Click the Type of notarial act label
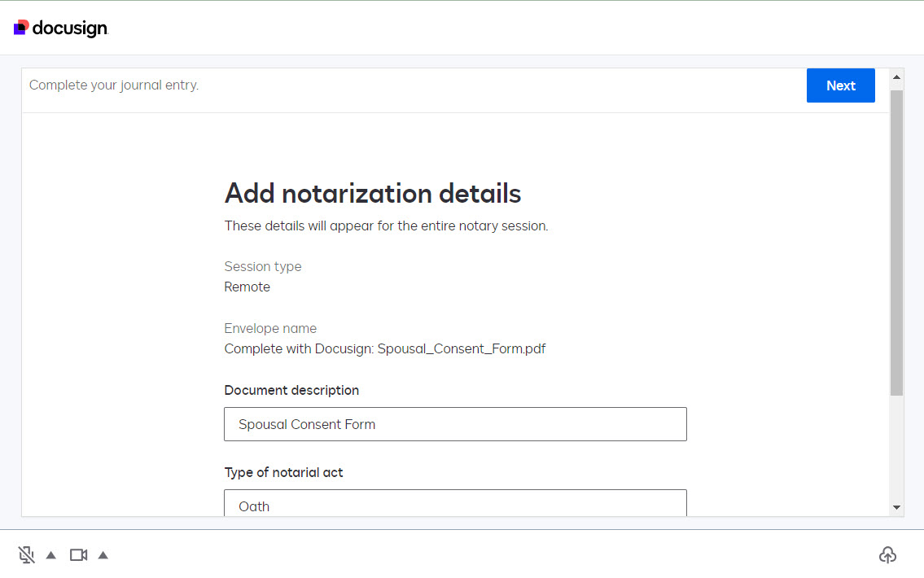This screenshot has height=578, width=924. (x=283, y=473)
